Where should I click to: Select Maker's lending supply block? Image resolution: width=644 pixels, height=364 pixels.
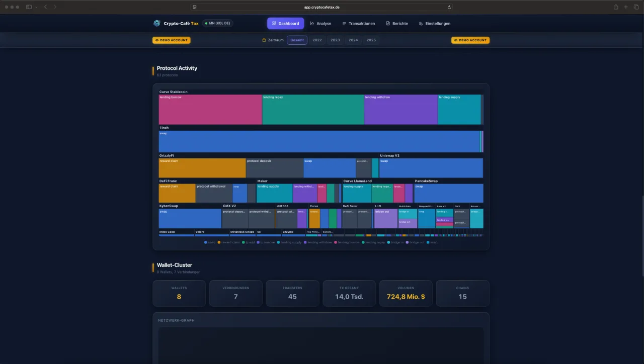[x=275, y=193]
